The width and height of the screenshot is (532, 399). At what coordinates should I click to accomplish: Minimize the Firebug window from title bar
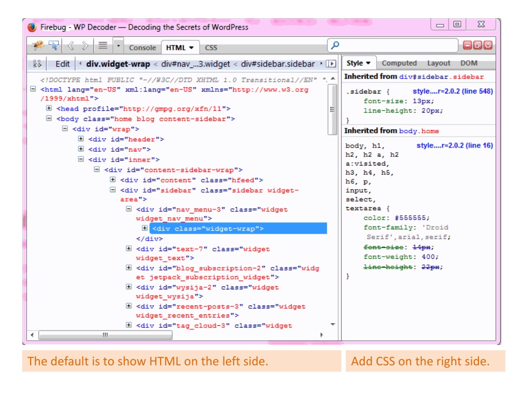440,24
